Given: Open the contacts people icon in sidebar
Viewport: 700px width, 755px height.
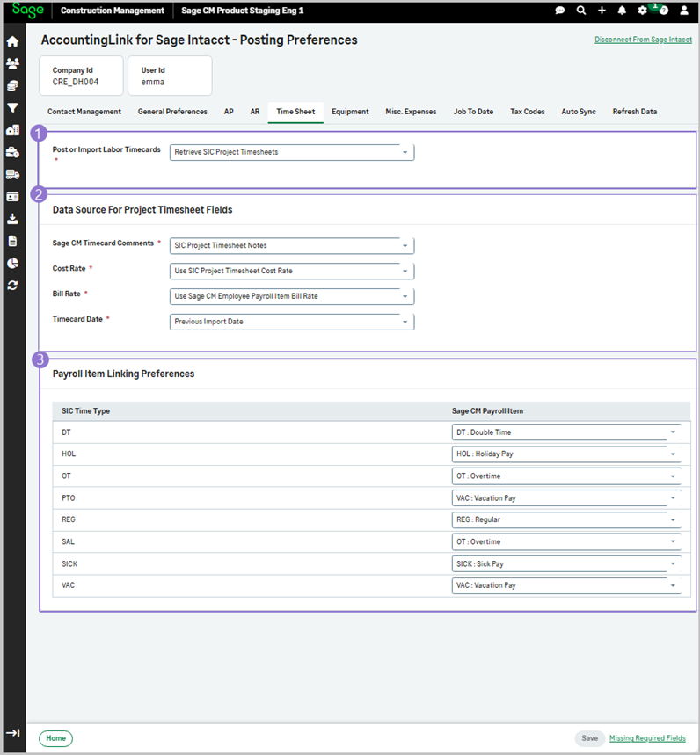Looking at the screenshot, I should [12, 63].
